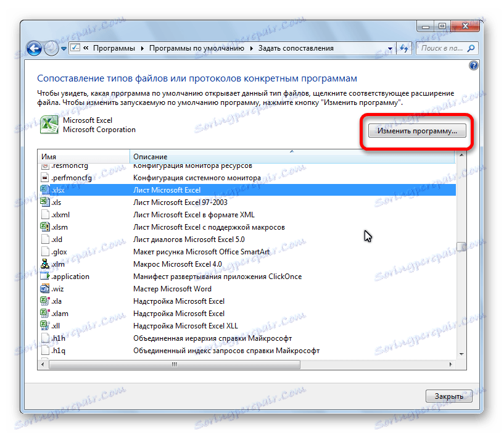Click vertical scrollbar down arrow
The width and height of the screenshot is (504, 434).
pos(461,354)
